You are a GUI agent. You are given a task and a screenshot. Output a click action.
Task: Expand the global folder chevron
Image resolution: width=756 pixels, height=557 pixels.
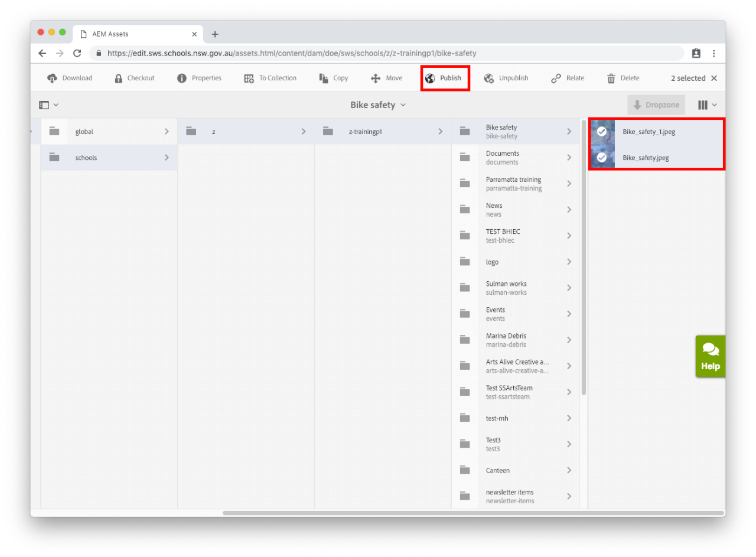coord(167,132)
